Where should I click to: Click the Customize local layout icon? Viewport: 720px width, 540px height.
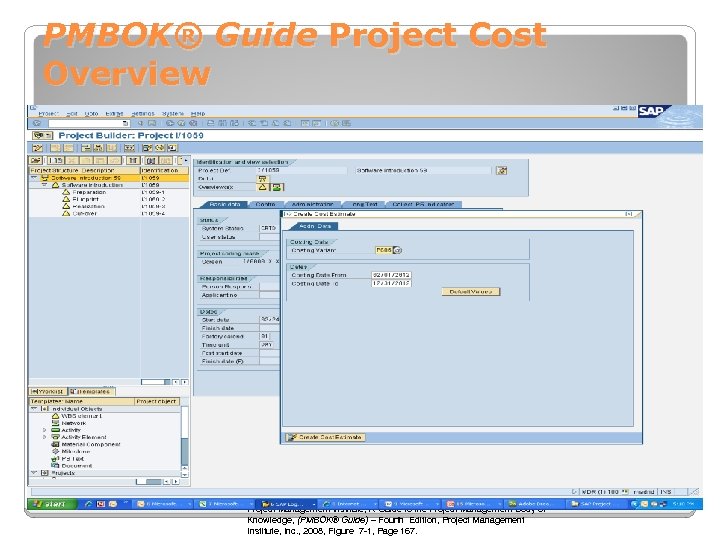pyautogui.click(x=346, y=123)
